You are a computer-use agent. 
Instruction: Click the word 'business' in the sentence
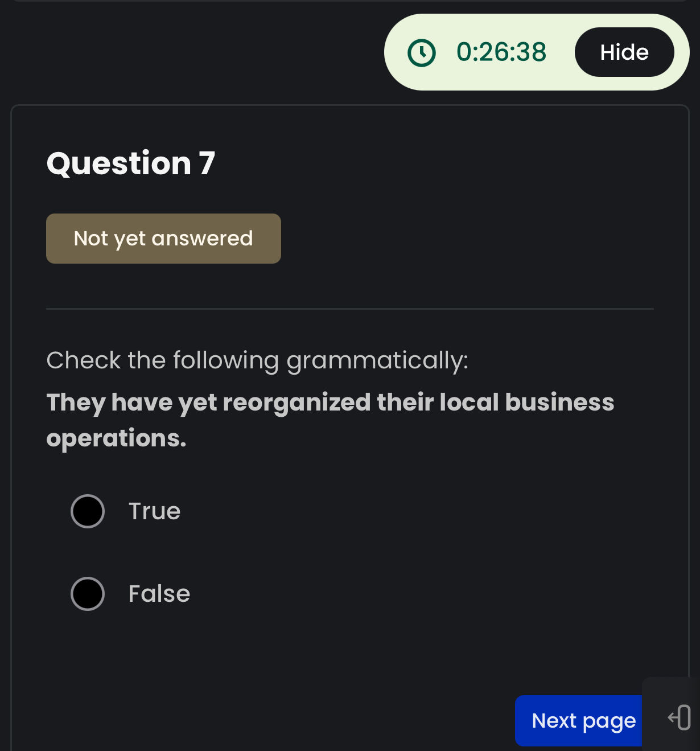tap(559, 403)
